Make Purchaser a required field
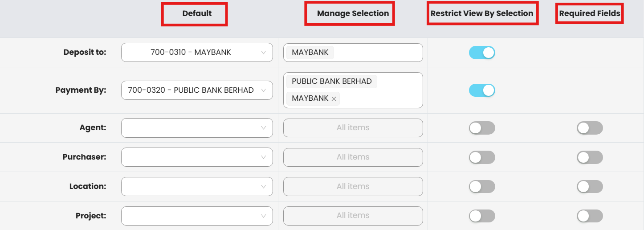 [590, 157]
